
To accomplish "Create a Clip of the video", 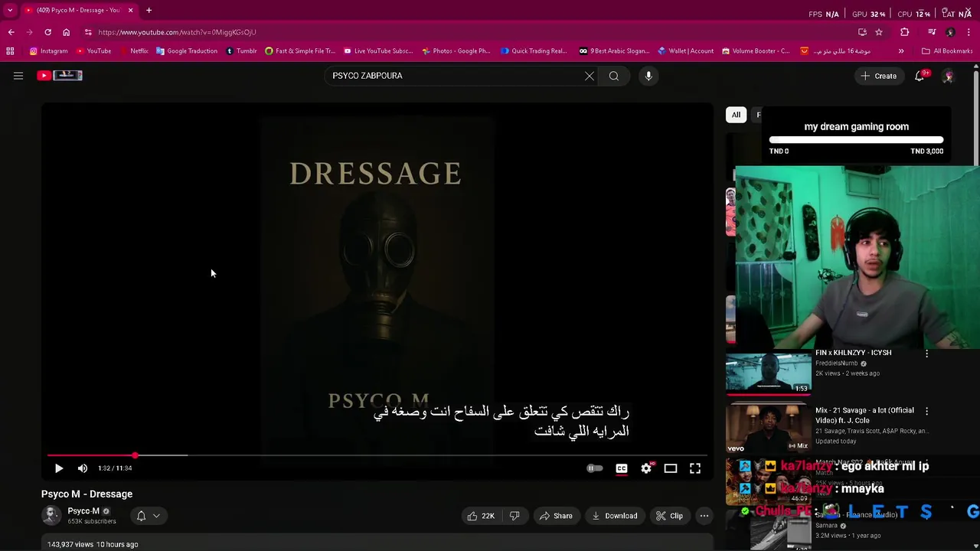I will 669,516.
